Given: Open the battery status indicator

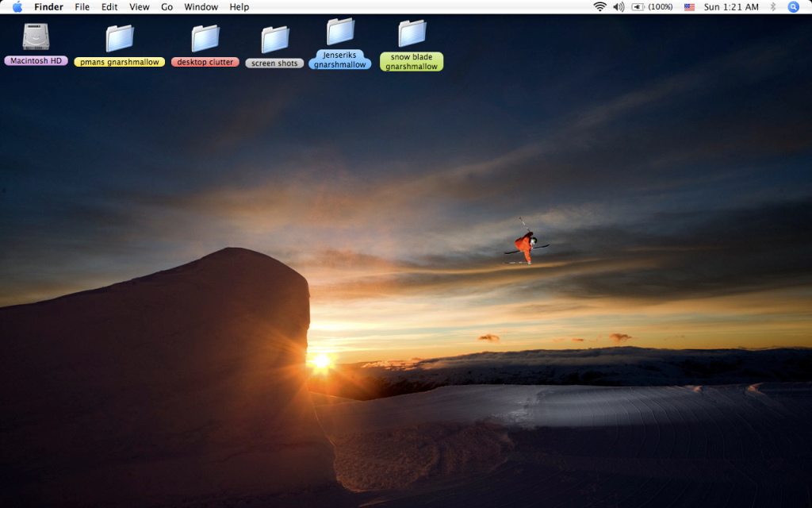Looking at the screenshot, I should point(652,7).
